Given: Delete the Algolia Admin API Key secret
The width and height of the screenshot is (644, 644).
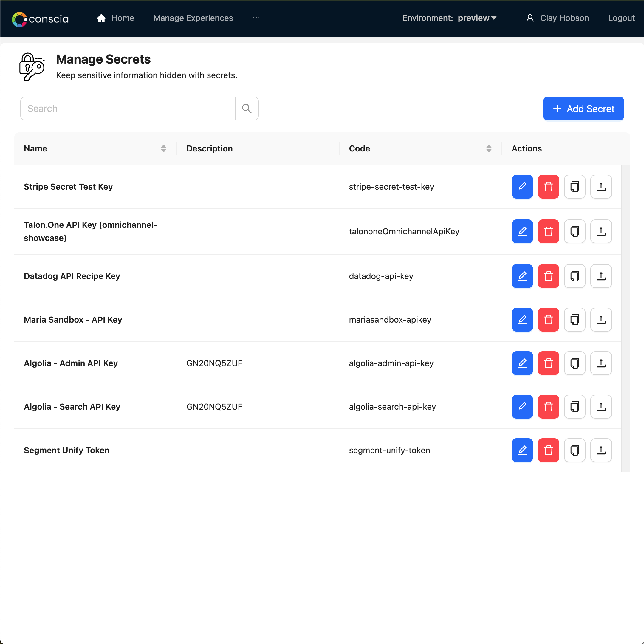Looking at the screenshot, I should click(548, 363).
